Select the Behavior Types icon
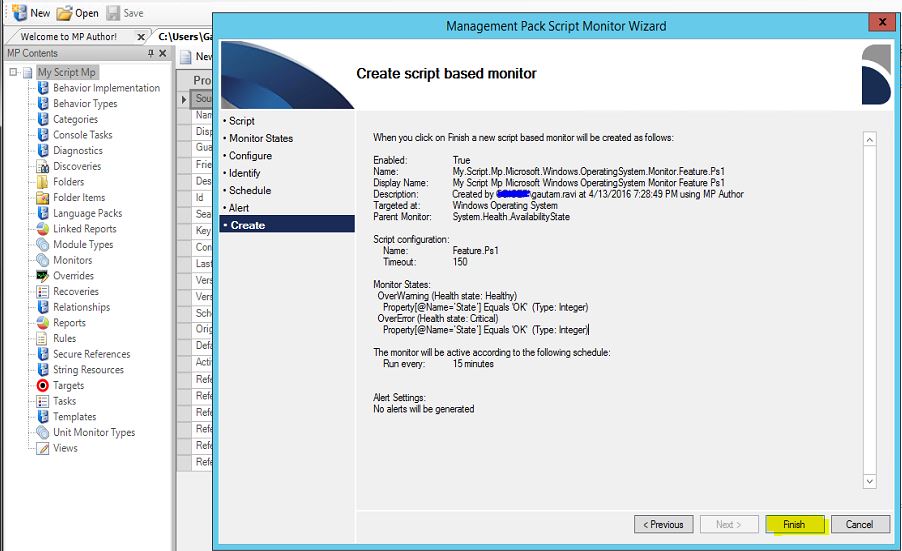 click(x=43, y=104)
